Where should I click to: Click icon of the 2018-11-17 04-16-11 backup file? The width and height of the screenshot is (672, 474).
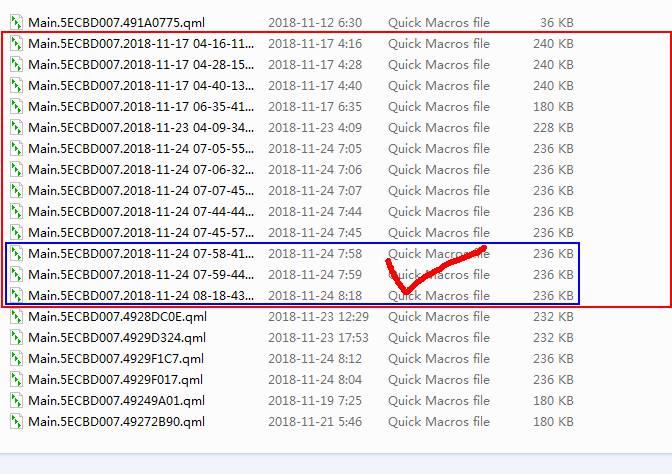16,43
